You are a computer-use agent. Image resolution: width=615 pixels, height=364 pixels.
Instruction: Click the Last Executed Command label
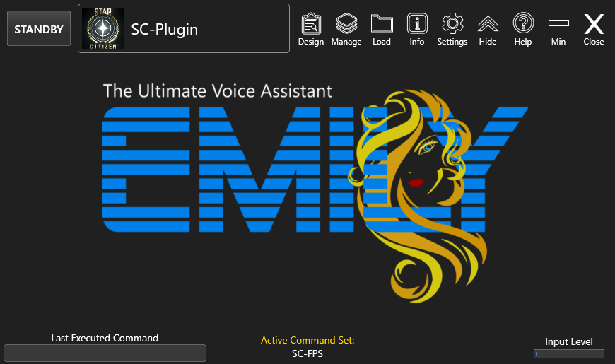(105, 338)
